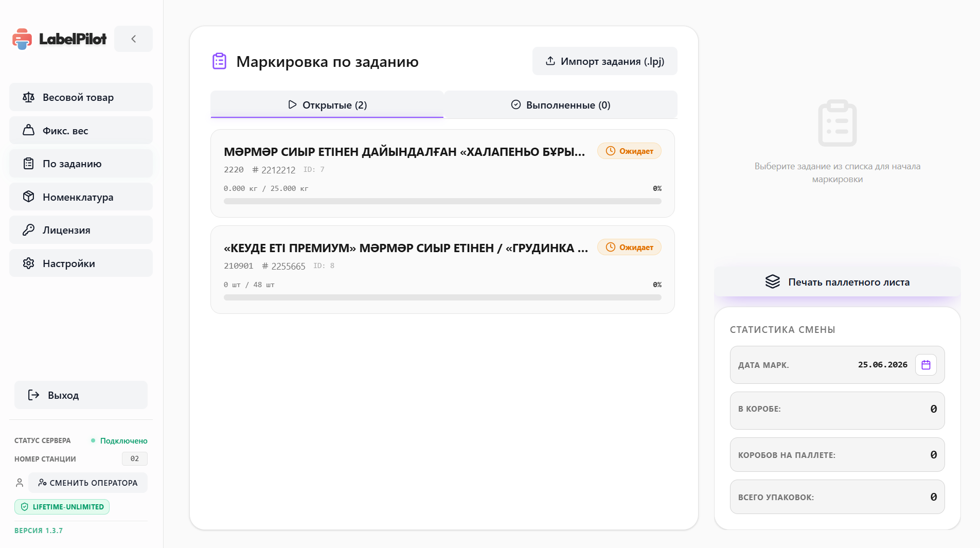Click the code 210901 on task ID 8
This screenshot has width=980, height=548.
coord(239,266)
